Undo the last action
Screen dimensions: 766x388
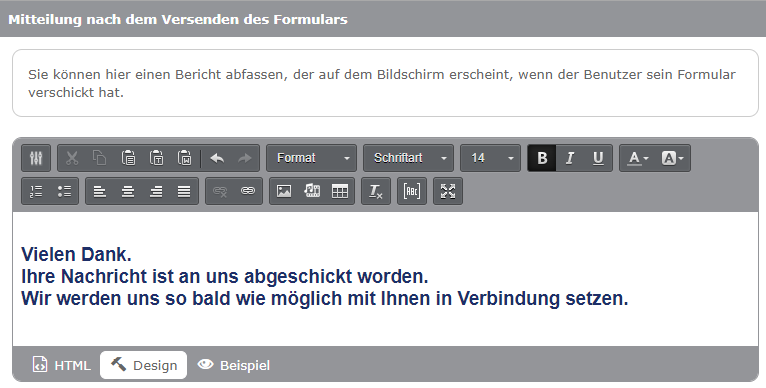pos(217,158)
